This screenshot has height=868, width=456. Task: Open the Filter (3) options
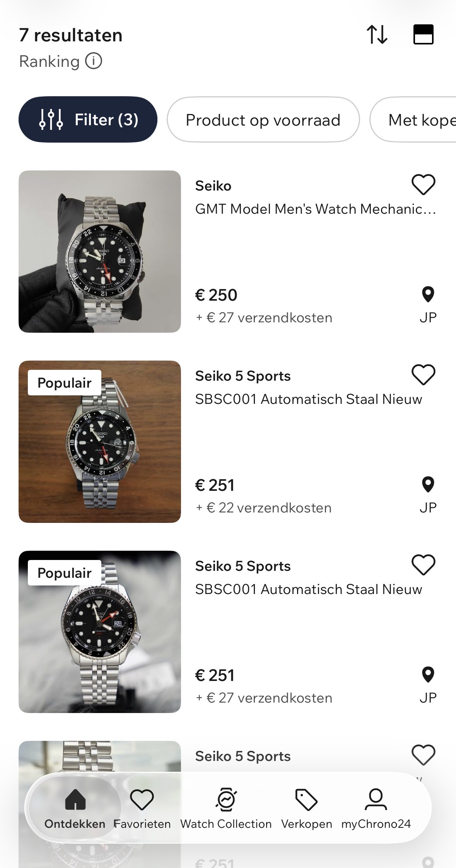pyautogui.click(x=88, y=119)
